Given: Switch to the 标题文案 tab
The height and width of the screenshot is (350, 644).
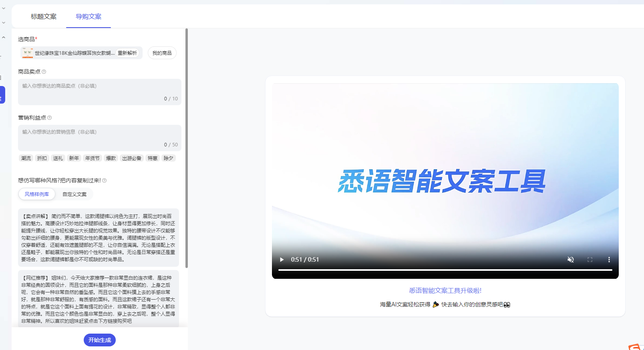Looking at the screenshot, I should 44,16.
